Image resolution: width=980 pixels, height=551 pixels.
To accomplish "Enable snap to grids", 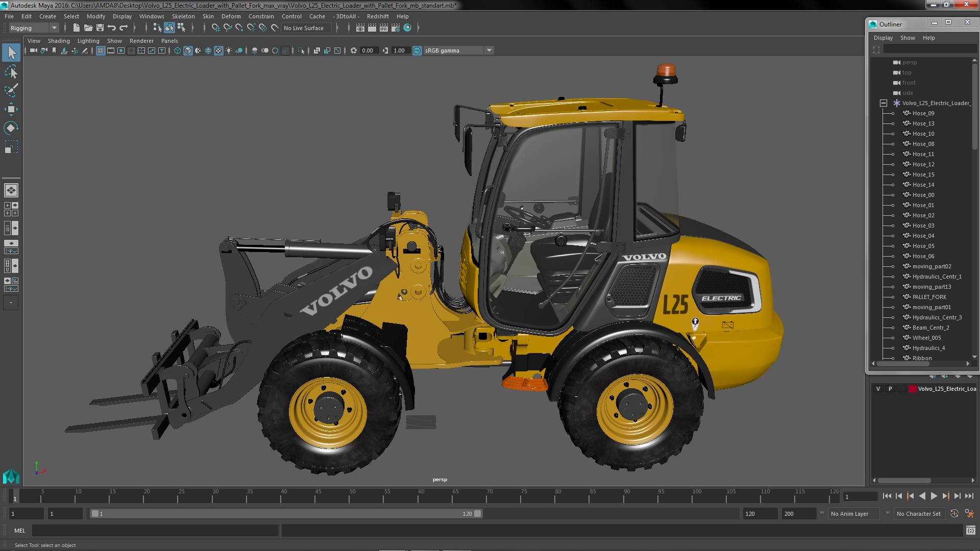I will pyautogui.click(x=216, y=28).
